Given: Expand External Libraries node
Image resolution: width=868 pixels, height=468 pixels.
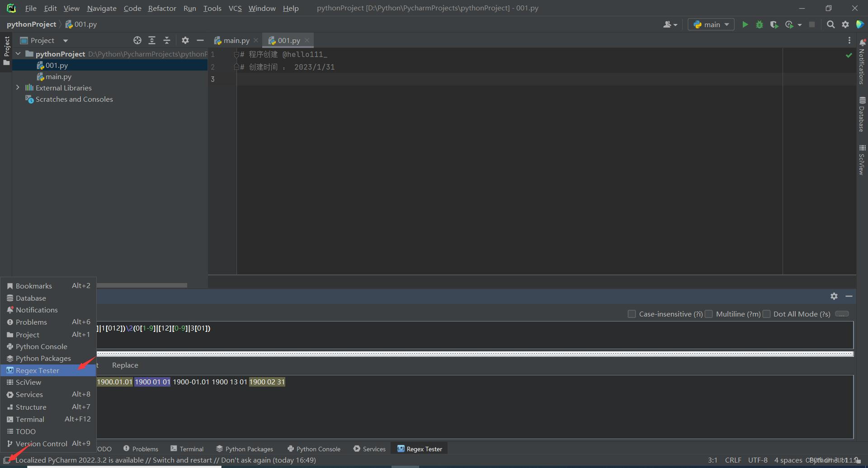Looking at the screenshot, I should 18,88.
